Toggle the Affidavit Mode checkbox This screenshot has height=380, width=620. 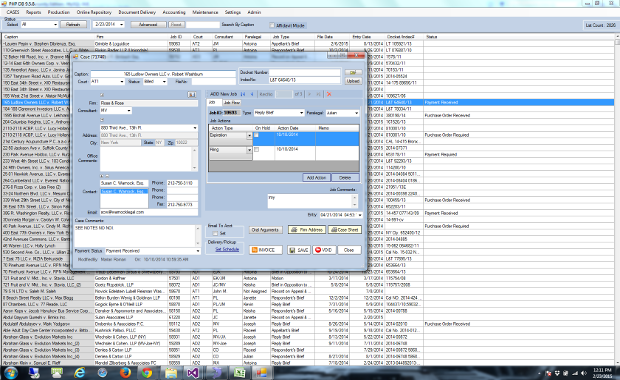pyautogui.click(x=272, y=25)
